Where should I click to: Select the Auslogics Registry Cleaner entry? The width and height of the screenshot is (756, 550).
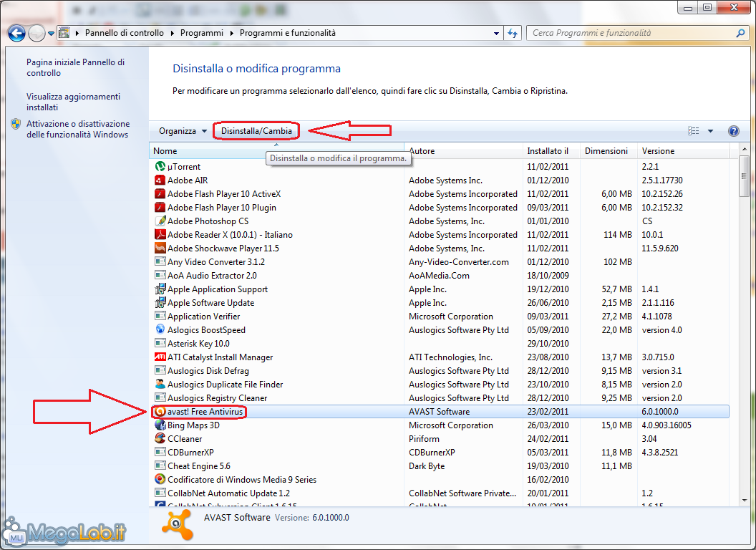440,398
